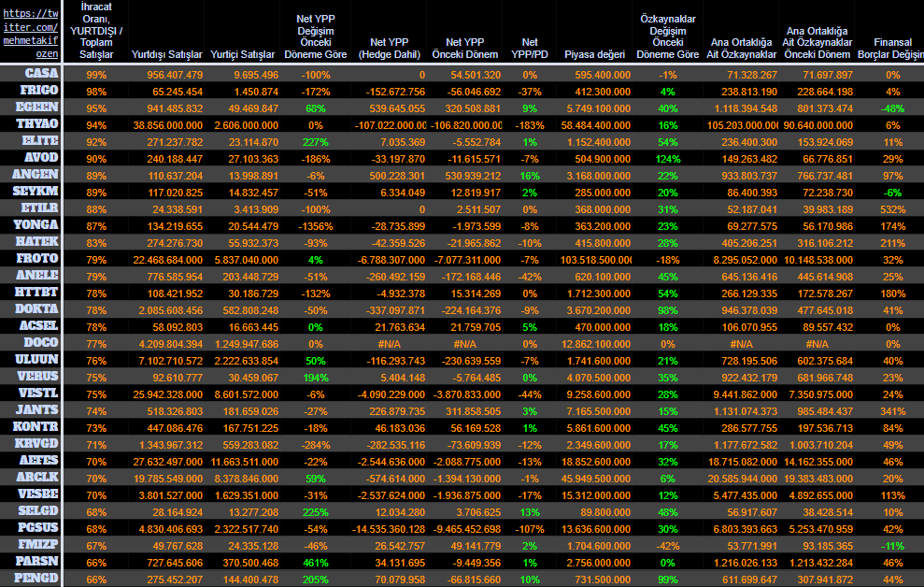Image resolution: width=924 pixels, height=587 pixels.
Task: Select the 227% value in ELITE row
Action: coord(315,143)
